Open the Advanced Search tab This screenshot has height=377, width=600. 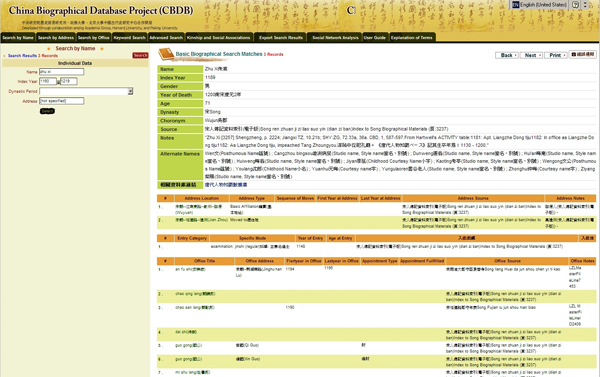tap(166, 38)
